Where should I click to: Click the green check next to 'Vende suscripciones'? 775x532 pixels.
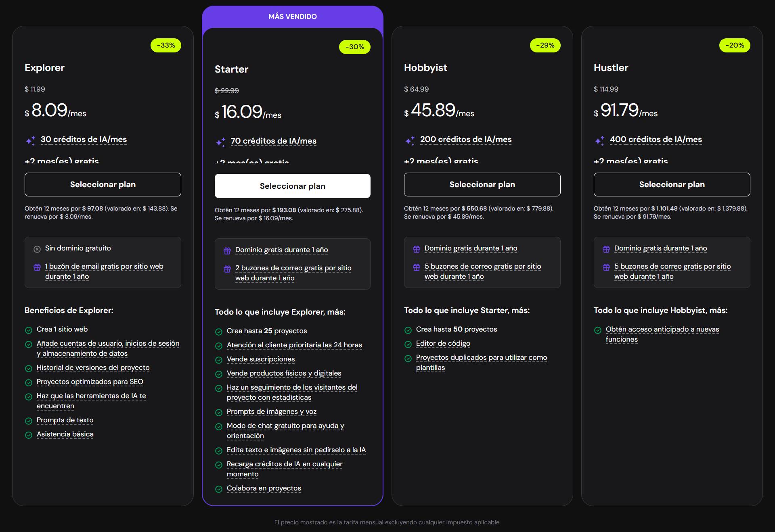pyautogui.click(x=218, y=359)
